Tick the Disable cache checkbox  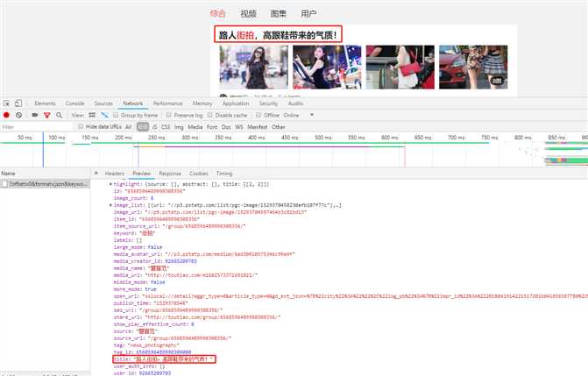[210, 115]
